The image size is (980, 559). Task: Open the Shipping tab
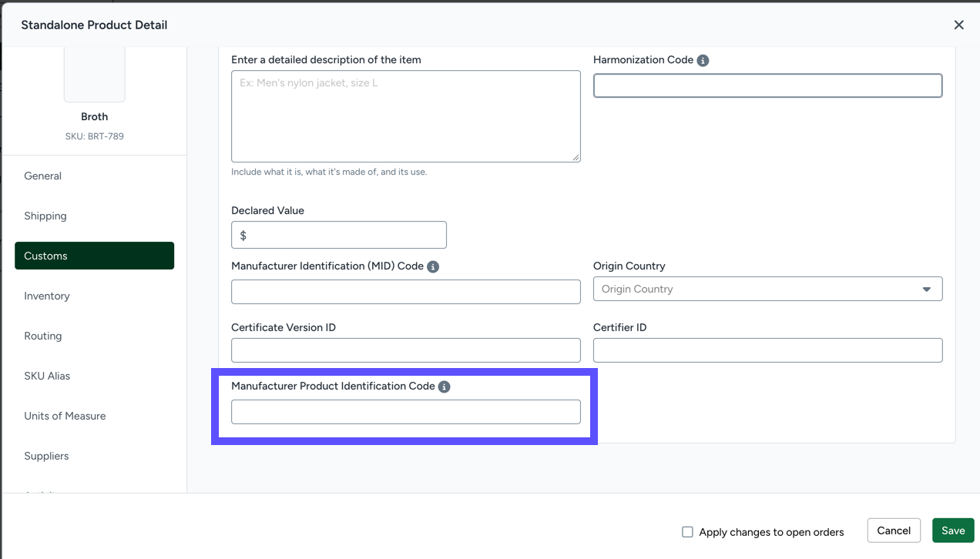click(94, 216)
